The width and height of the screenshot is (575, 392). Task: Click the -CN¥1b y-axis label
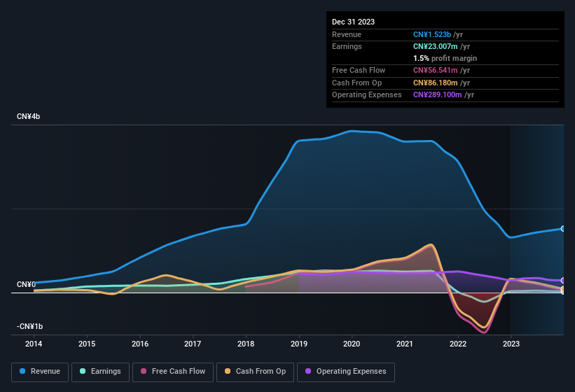click(x=29, y=326)
